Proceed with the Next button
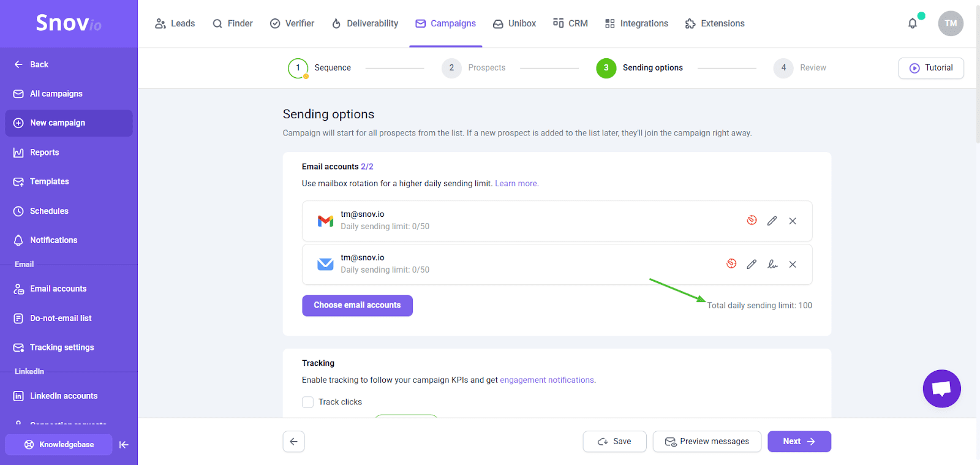980x465 pixels. pos(799,442)
